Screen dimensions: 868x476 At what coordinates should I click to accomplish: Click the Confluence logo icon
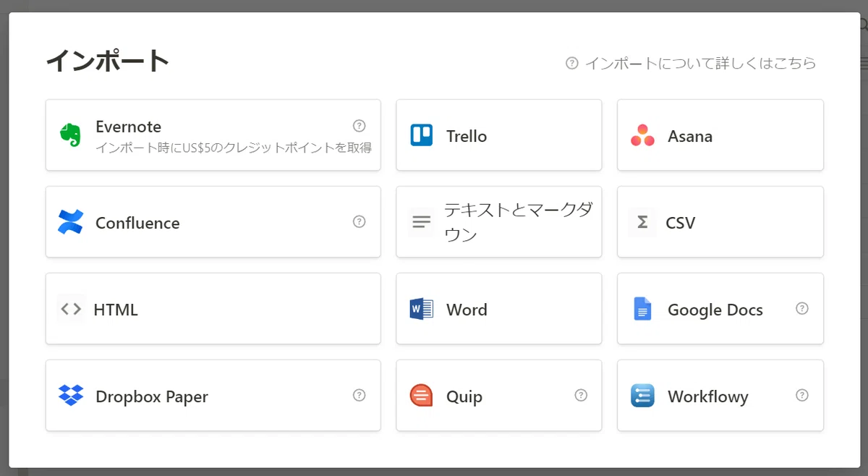[71, 222]
